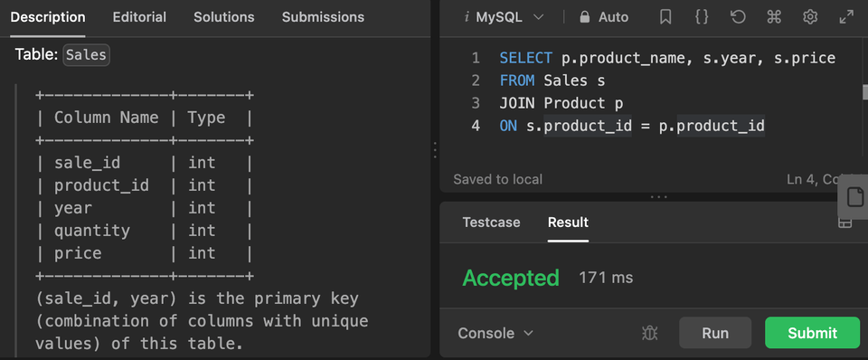Open the notes page icon at right edge
This screenshot has height=360, width=868.
click(855, 196)
